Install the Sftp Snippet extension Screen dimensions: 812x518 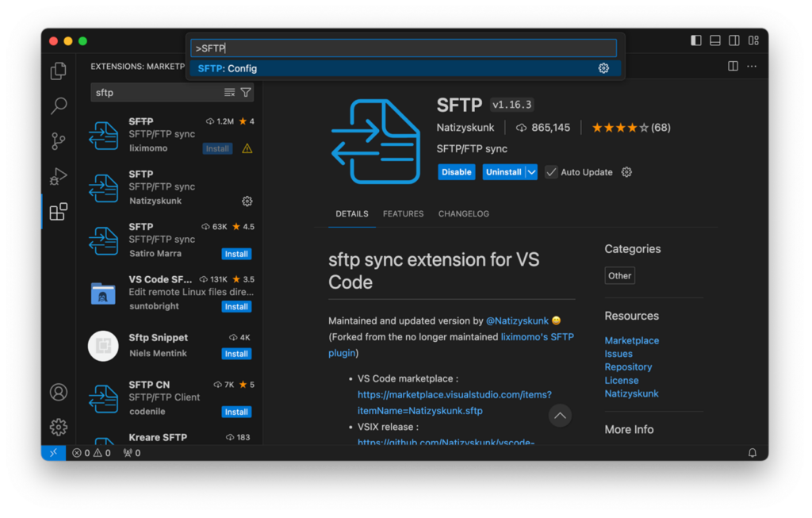[x=236, y=354]
